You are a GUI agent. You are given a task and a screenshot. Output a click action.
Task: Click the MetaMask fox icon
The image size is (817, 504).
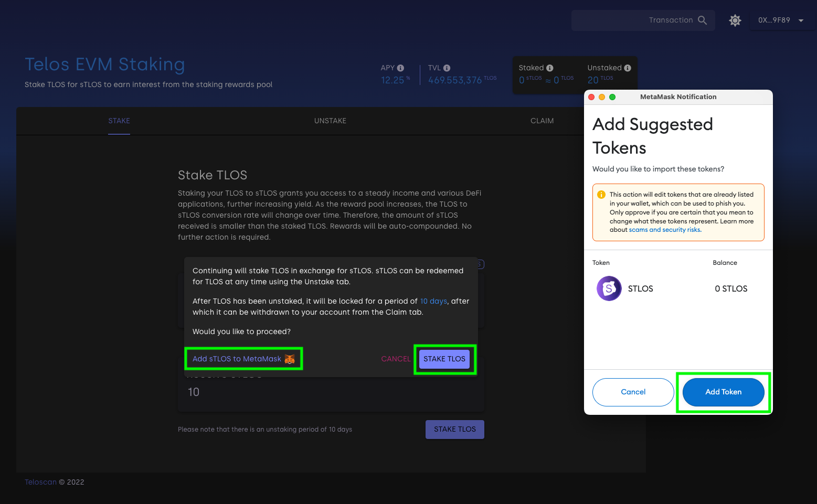pyautogui.click(x=290, y=359)
